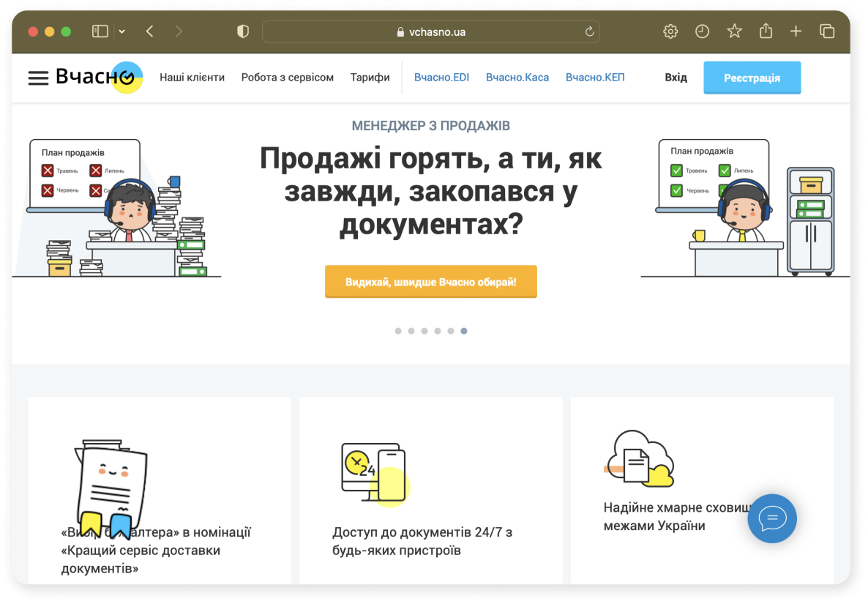This screenshot has height=604, width=868.
Task: Reload the page with the refresh icon
Action: coord(590,31)
